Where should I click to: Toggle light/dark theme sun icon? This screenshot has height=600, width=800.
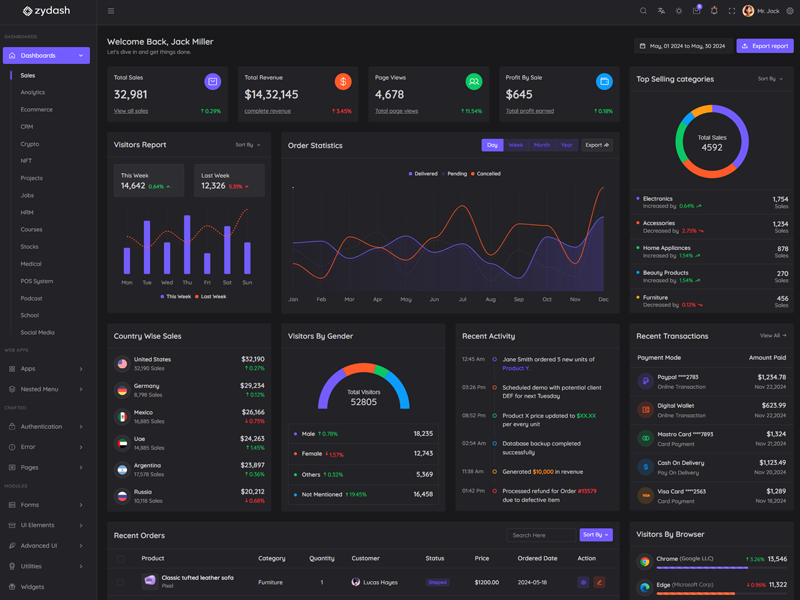pyautogui.click(x=679, y=11)
